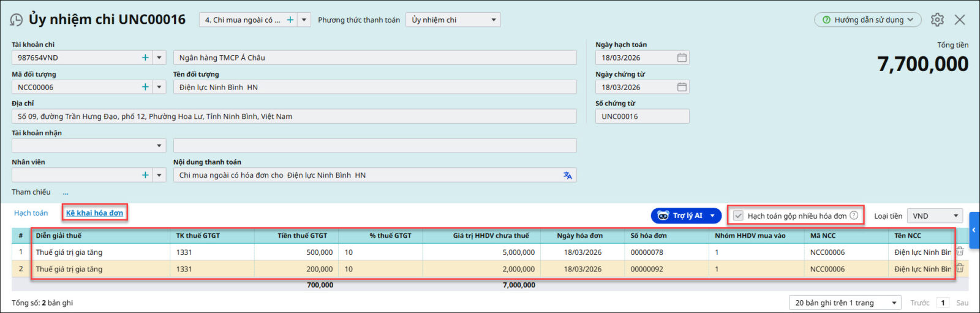The width and height of the screenshot is (980, 313).
Task: Select the Kê khai hóa đơn tab
Action: click(94, 213)
